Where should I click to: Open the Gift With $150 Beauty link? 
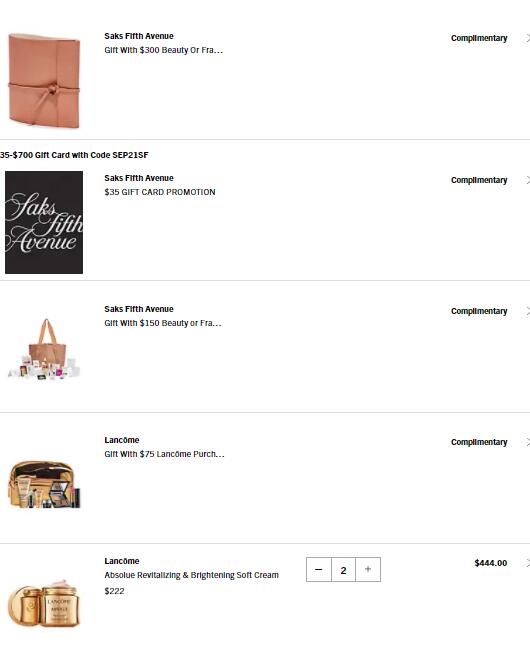163,323
